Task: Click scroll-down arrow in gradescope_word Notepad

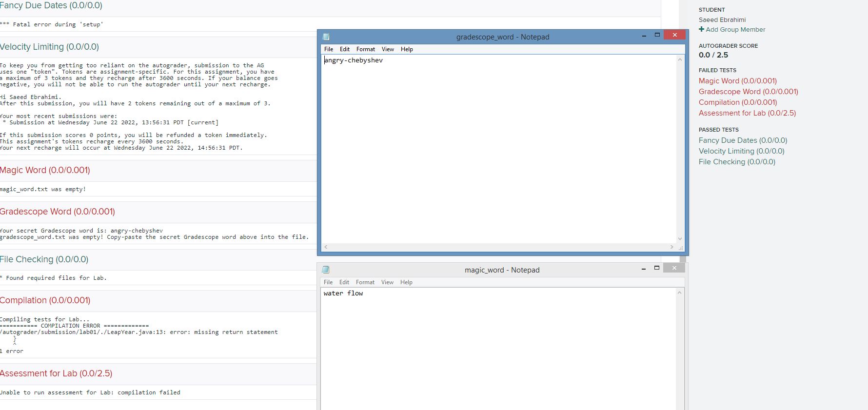Action: point(680,239)
